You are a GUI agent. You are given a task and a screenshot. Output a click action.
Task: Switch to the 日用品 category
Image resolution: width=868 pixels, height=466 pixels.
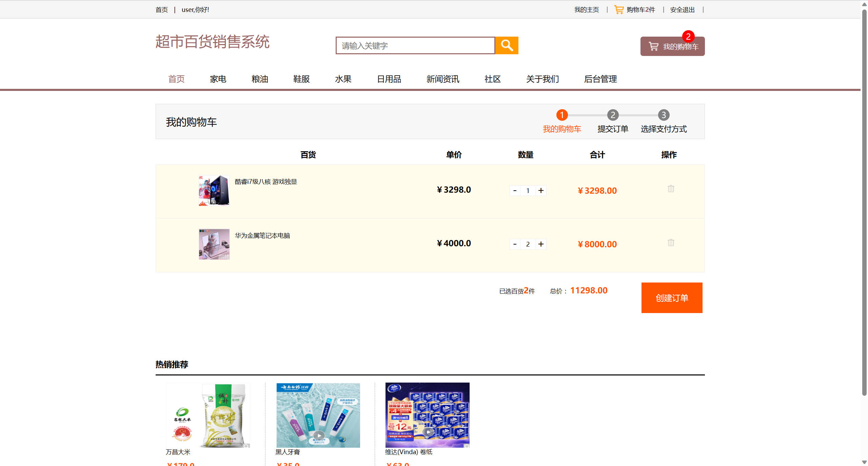tap(389, 79)
